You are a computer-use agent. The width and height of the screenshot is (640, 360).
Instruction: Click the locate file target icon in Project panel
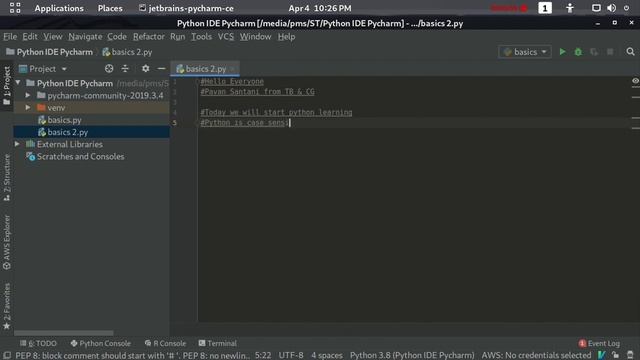coord(109,69)
